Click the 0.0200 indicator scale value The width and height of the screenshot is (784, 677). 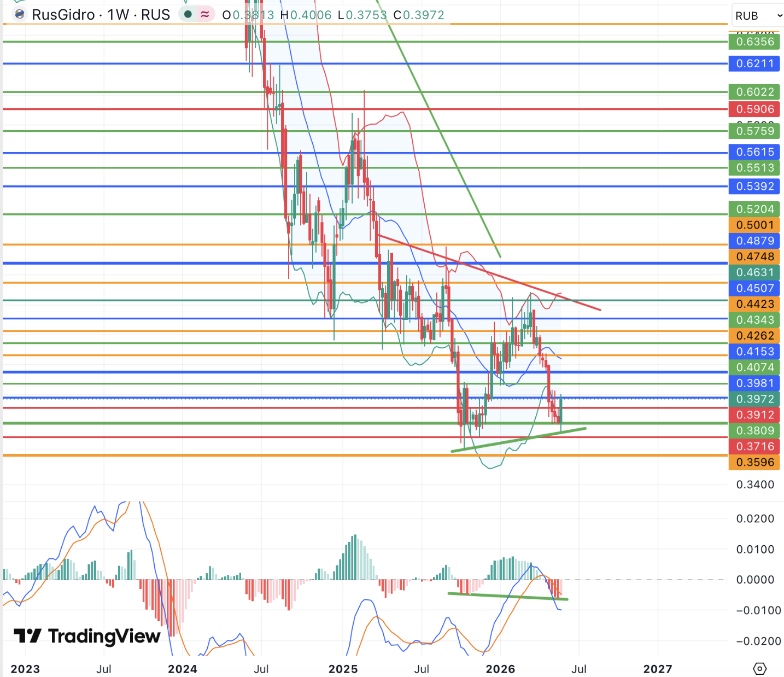(x=755, y=518)
